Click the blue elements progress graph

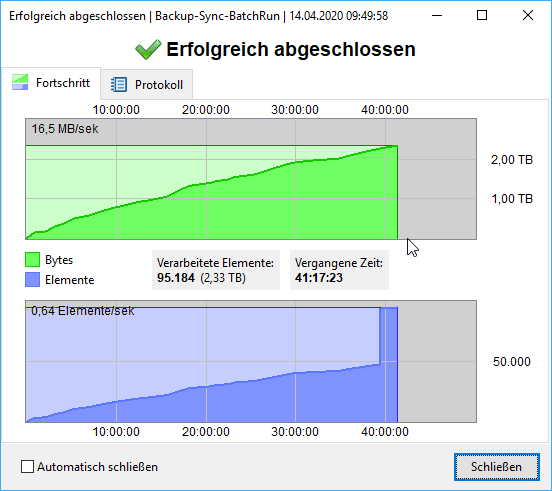coord(251,361)
